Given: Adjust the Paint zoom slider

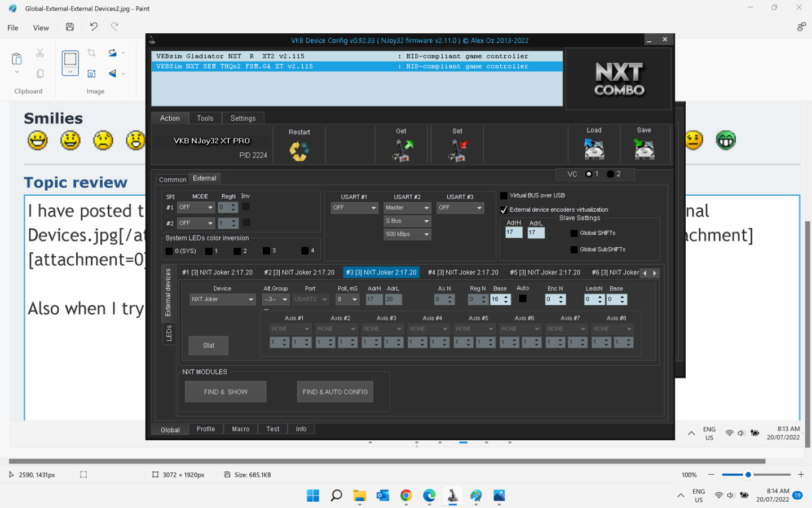Looking at the screenshot, I should pyautogui.click(x=748, y=475).
